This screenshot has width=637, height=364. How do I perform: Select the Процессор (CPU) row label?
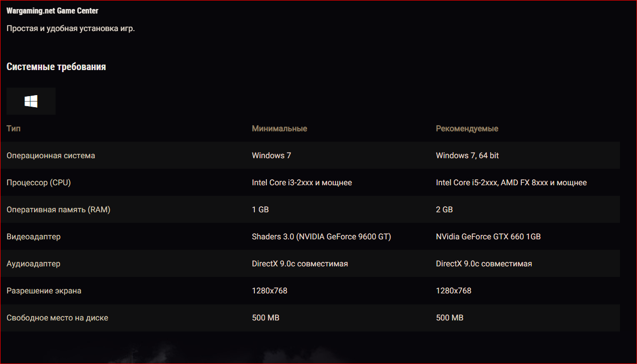39,183
